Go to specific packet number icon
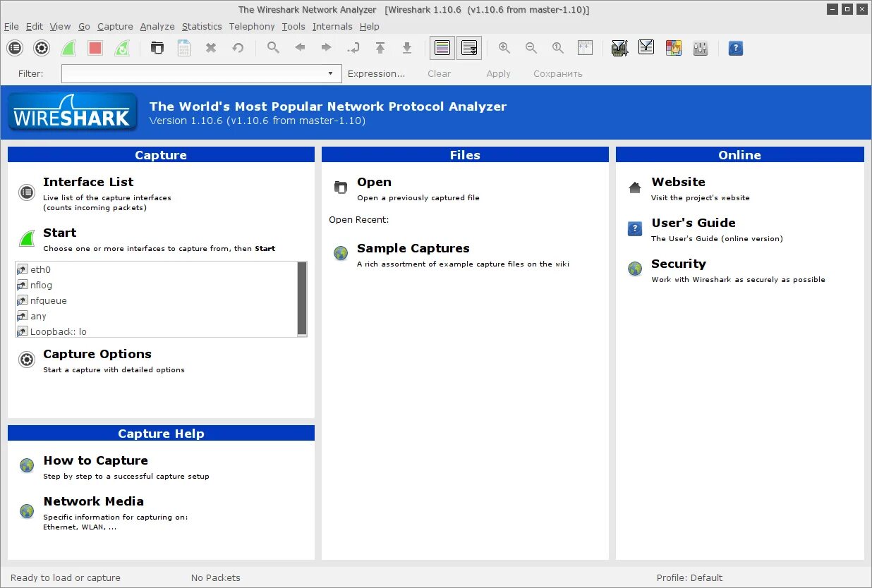Viewport: 872px width, 588px height. [353, 48]
